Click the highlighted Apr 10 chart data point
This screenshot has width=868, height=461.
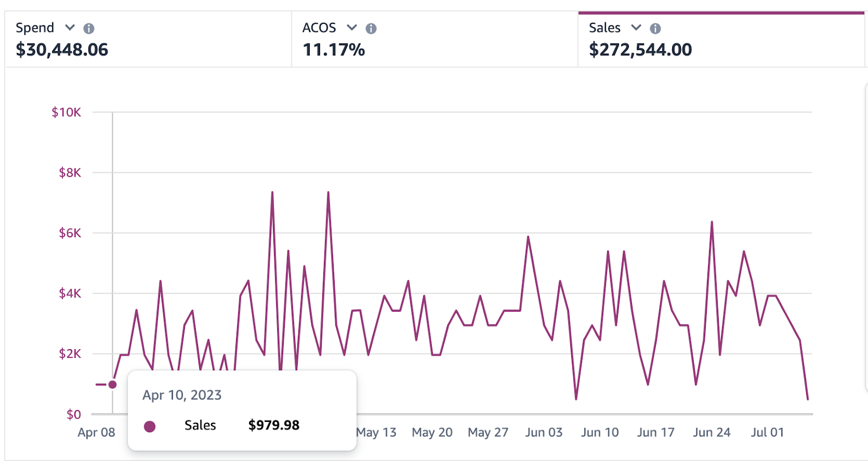click(x=112, y=384)
